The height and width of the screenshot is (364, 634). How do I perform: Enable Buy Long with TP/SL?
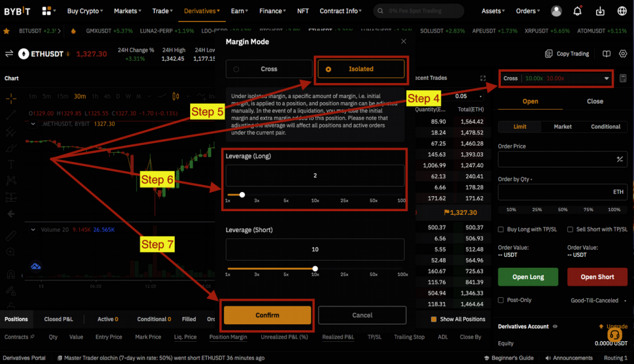(500, 228)
